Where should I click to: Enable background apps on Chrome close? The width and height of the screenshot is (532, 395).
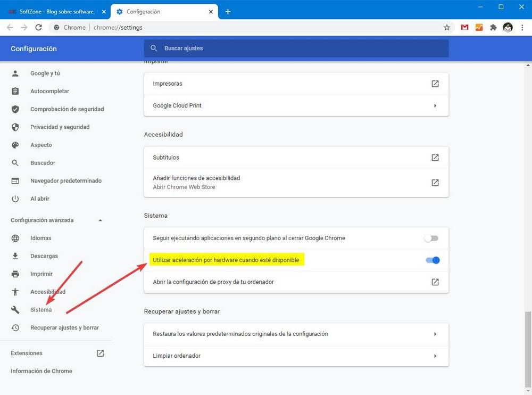431,238
